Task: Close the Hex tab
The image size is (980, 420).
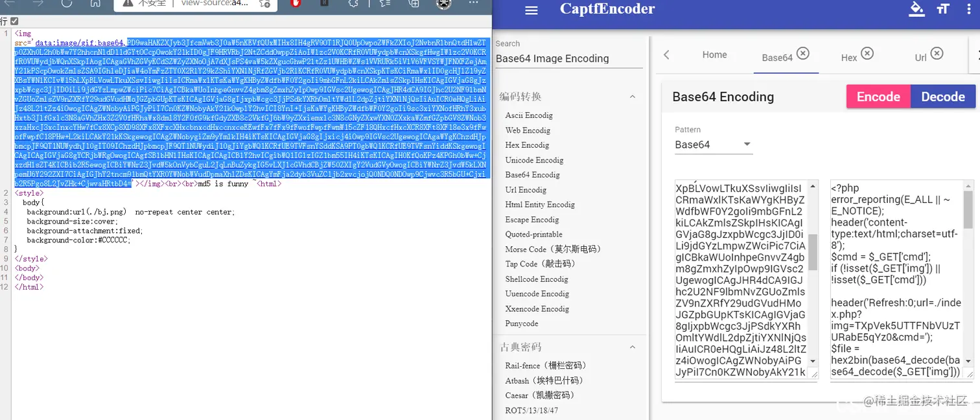Action: point(867,53)
